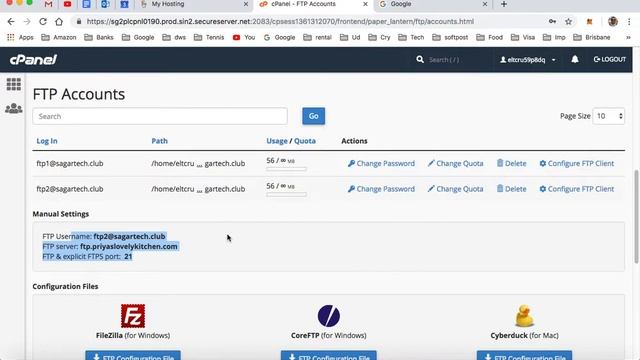
Task: Open the Tennis bookmarks folder
Action: pyautogui.click(x=209, y=37)
